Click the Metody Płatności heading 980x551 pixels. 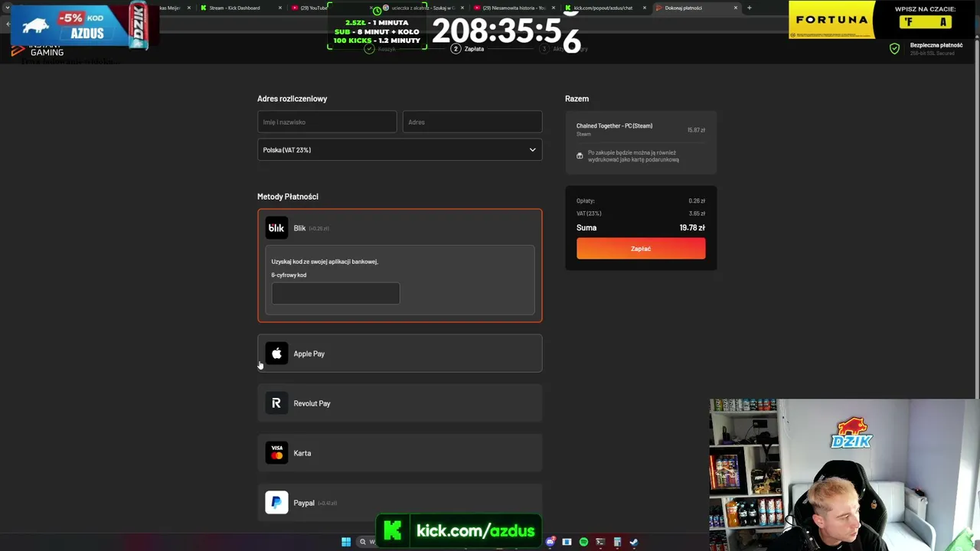click(288, 197)
